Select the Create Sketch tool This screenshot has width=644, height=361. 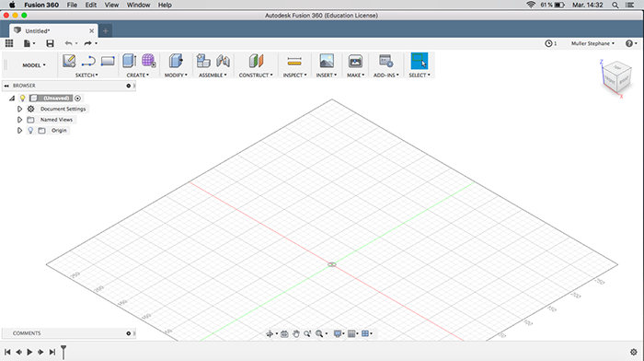pos(69,62)
